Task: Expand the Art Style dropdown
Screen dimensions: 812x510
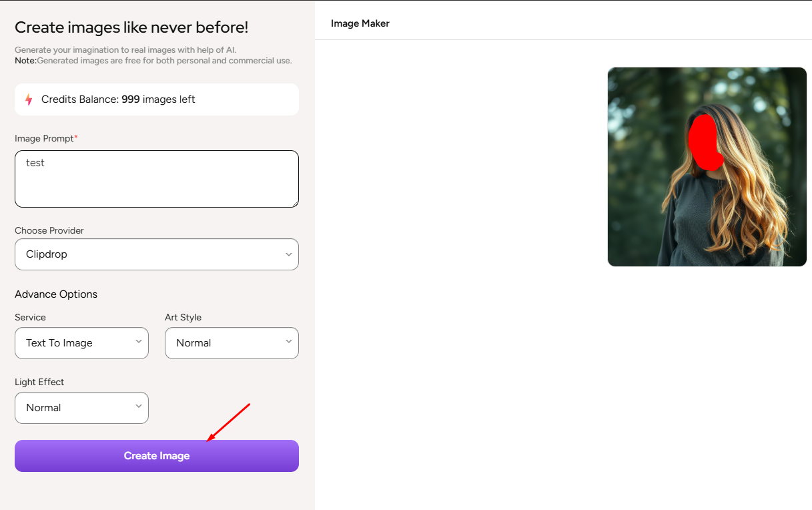Action: click(x=232, y=343)
